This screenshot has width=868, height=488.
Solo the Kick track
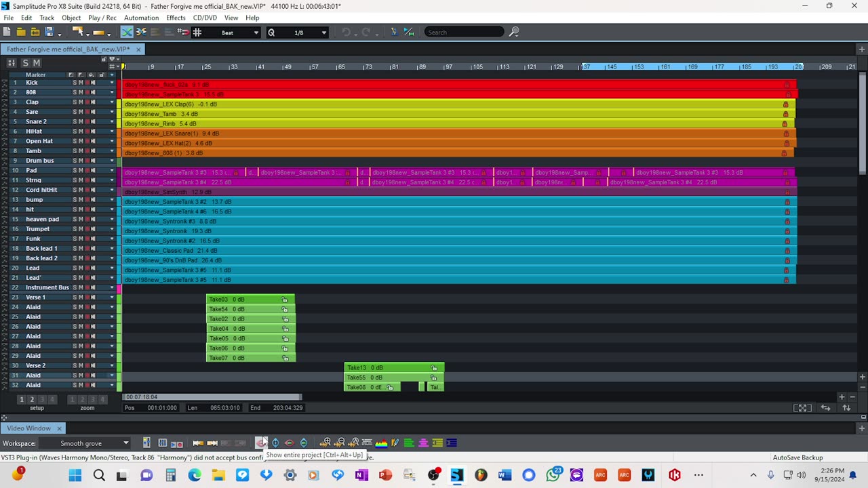pos(75,83)
